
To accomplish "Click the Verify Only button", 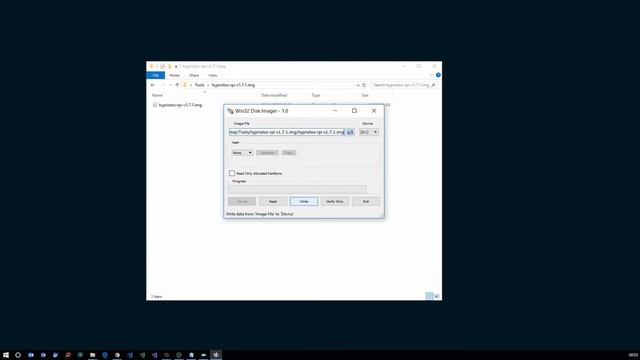I will [335, 201].
